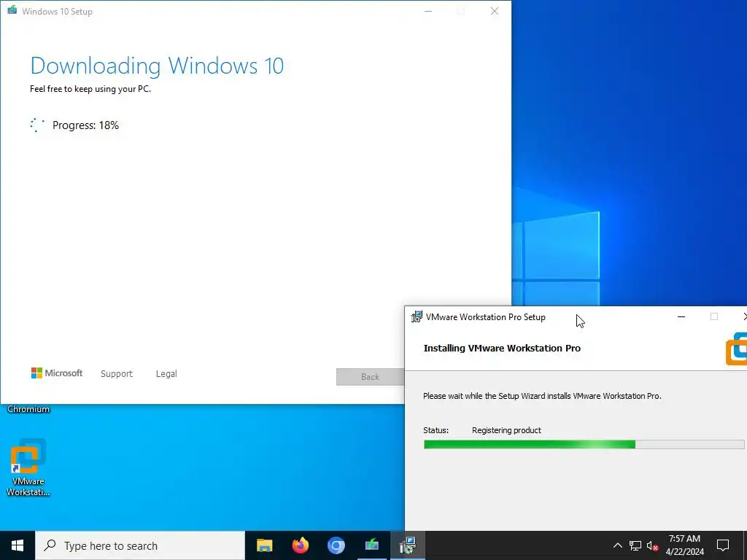747x560 pixels.
Task: Minimize the Windows 10 Setup window
Action: click(x=428, y=12)
